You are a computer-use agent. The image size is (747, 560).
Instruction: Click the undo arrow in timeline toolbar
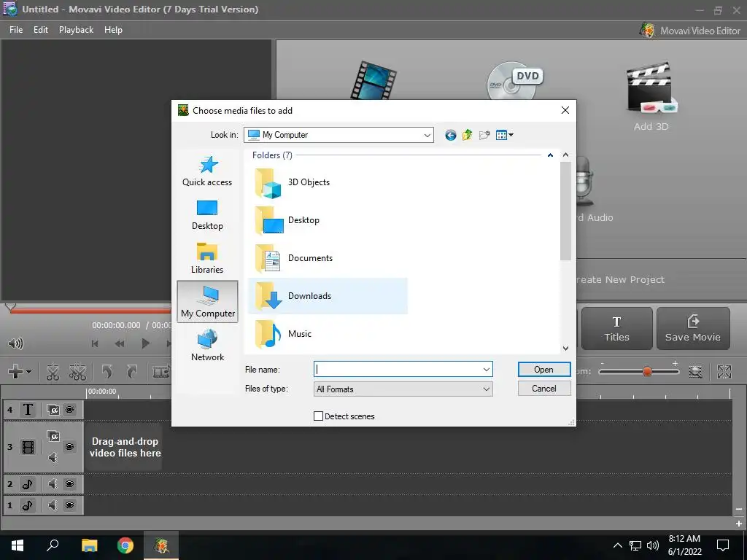107,371
